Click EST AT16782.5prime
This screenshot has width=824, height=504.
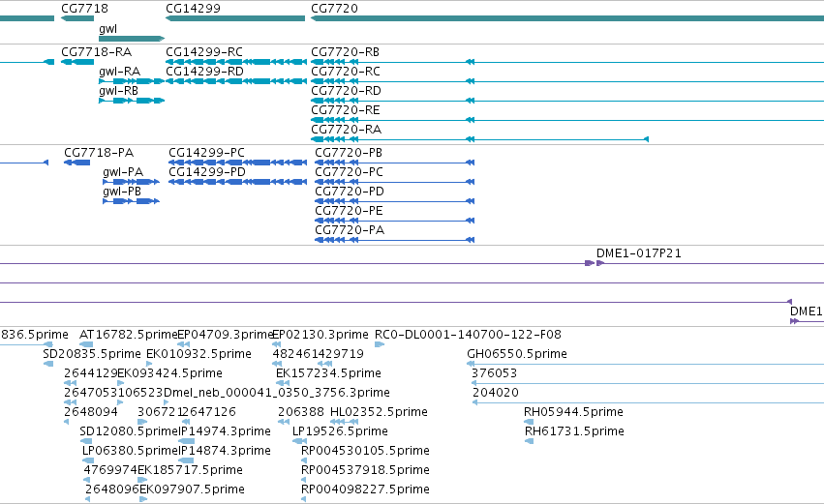pos(128,335)
